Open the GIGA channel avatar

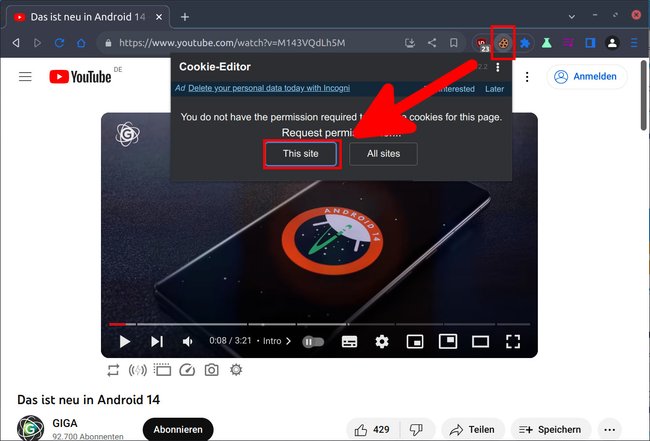tap(30, 428)
